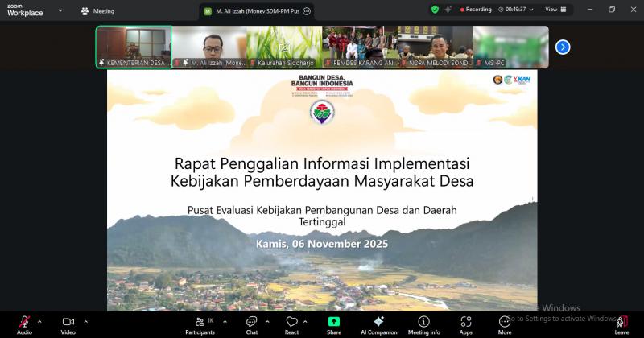This screenshot has width=644, height=338.
Task: Show next participants with blue arrow
Action: [x=563, y=47]
